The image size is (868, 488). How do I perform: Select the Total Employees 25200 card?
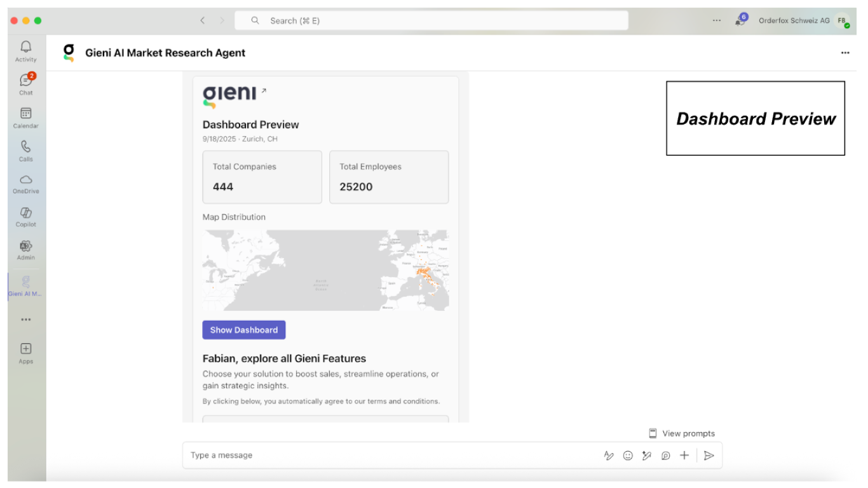(x=389, y=177)
